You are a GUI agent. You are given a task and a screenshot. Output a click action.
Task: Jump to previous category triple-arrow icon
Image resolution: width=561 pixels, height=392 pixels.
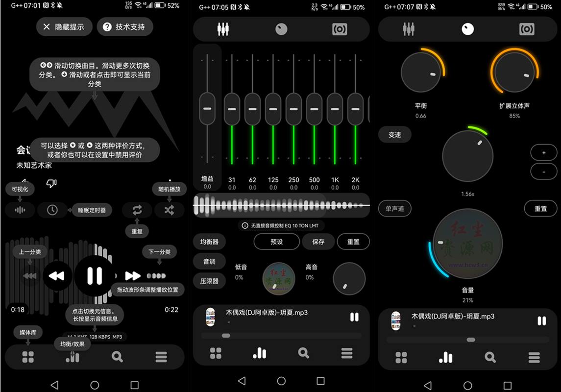pyautogui.click(x=30, y=276)
